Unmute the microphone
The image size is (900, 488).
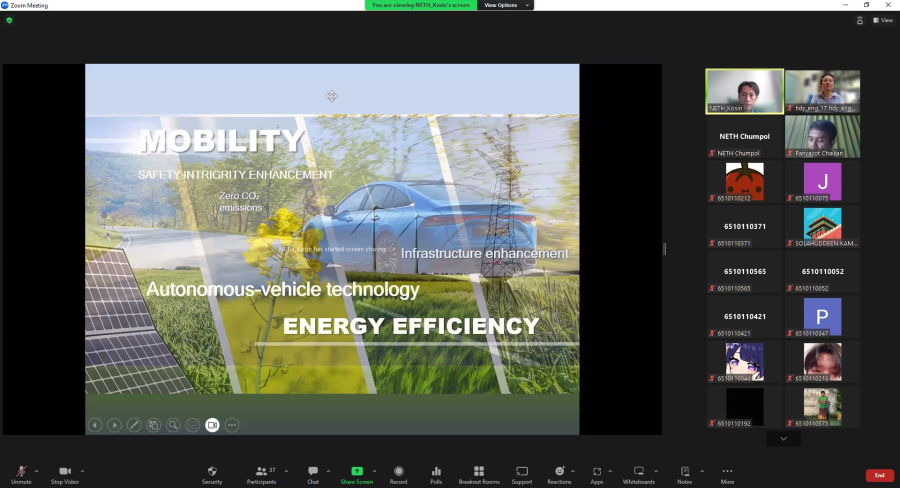click(21, 471)
